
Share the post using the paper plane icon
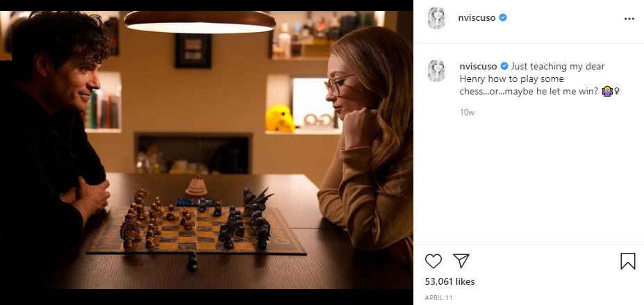(x=461, y=261)
